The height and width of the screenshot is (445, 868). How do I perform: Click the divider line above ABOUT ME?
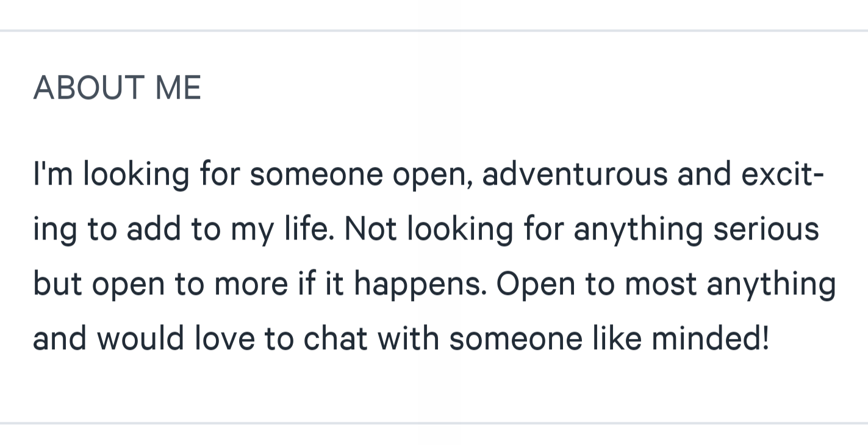[x=434, y=30]
